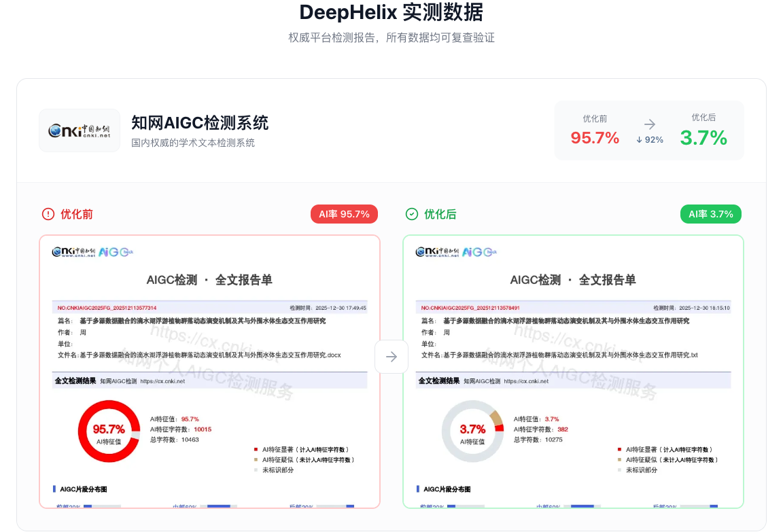Click the 3.7% donut chart on right report

tap(473, 430)
